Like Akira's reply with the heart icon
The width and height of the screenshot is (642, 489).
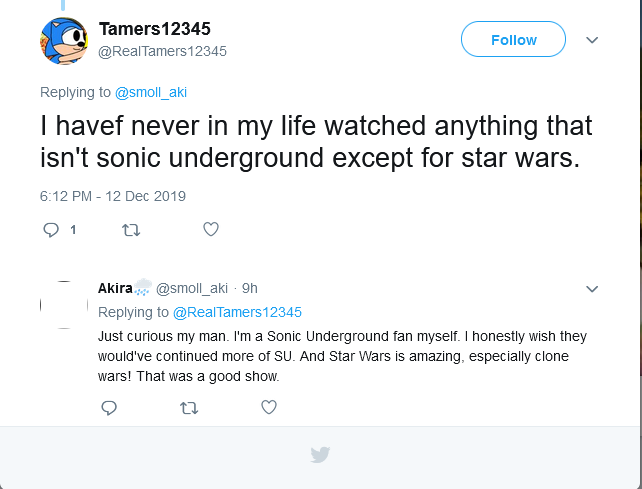coord(268,407)
